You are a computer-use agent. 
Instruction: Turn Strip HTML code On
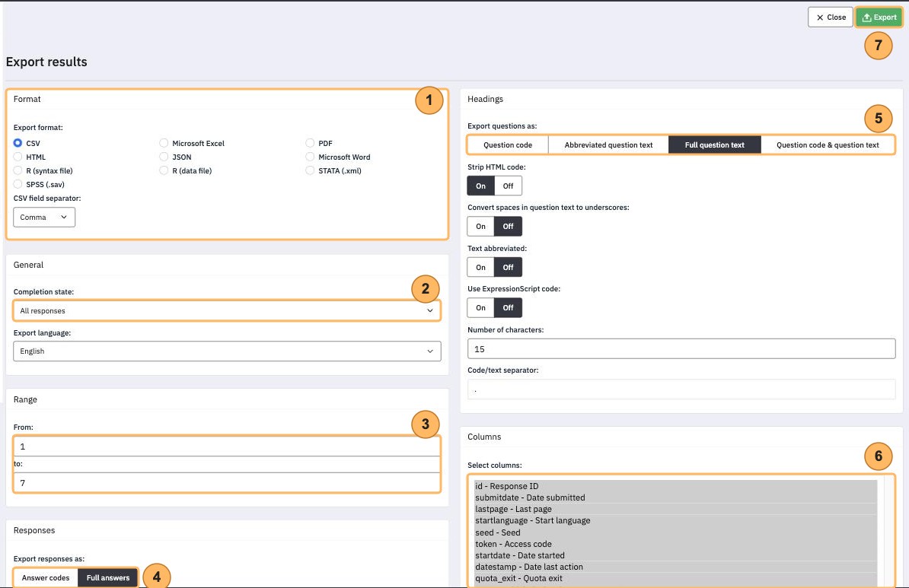click(480, 186)
